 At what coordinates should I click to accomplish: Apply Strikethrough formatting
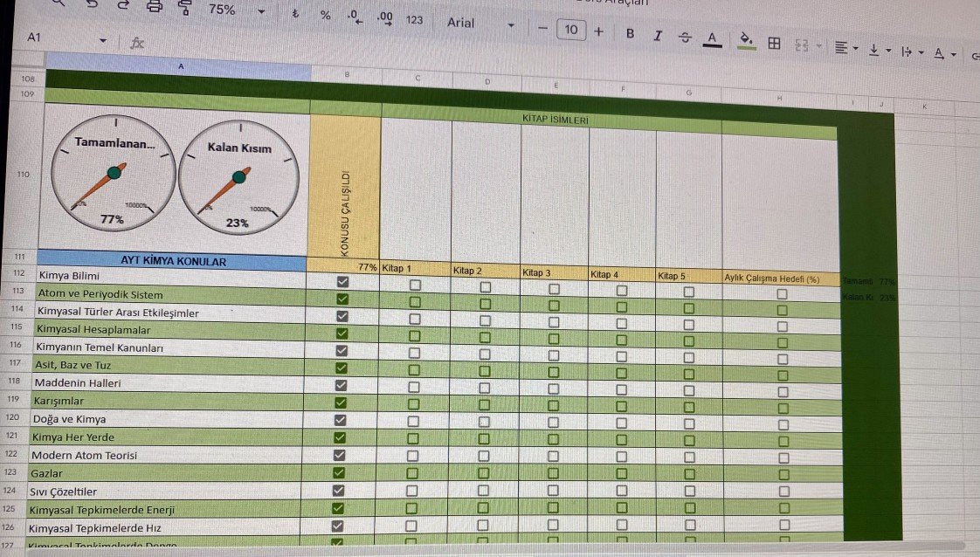[685, 37]
